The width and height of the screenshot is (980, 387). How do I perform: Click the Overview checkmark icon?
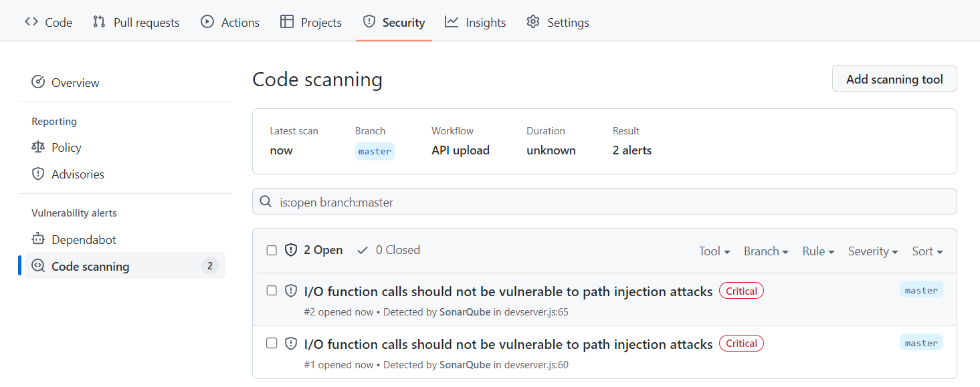pos(37,82)
